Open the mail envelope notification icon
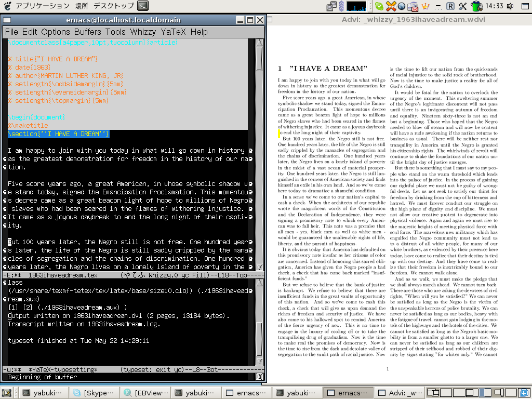Image resolution: width=532 pixels, height=399 pixels. [413, 6]
